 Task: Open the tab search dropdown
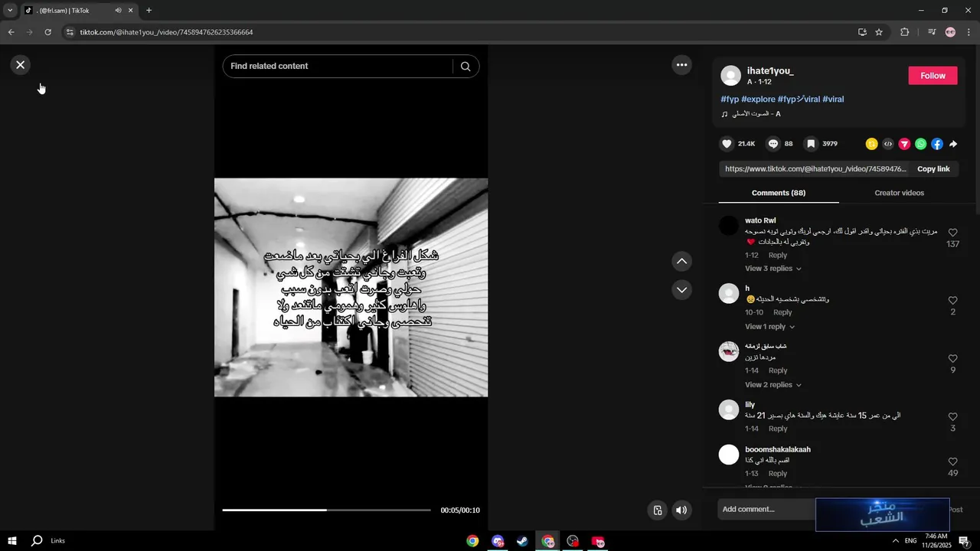pyautogui.click(x=10, y=11)
